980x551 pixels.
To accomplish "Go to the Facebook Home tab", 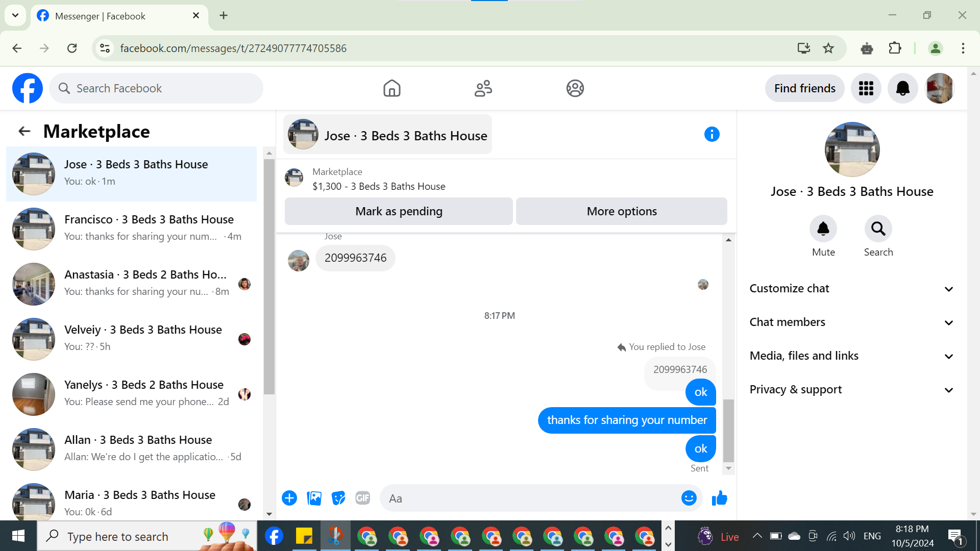I will (x=391, y=88).
